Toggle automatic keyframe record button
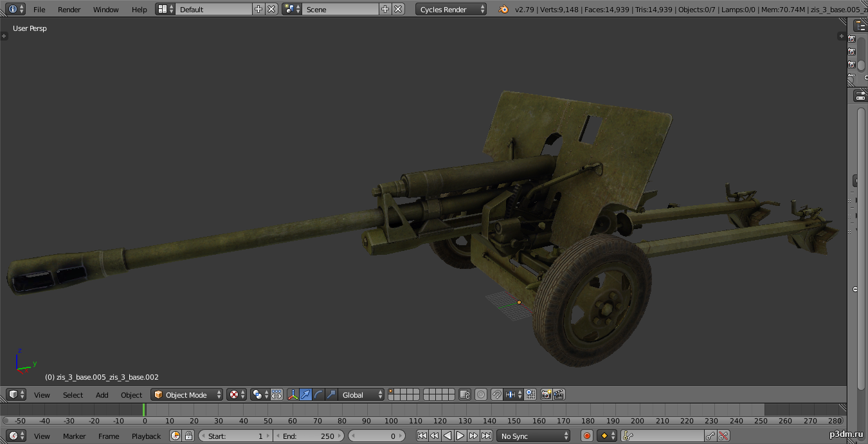Viewport: 868px width, 444px height. pos(587,436)
